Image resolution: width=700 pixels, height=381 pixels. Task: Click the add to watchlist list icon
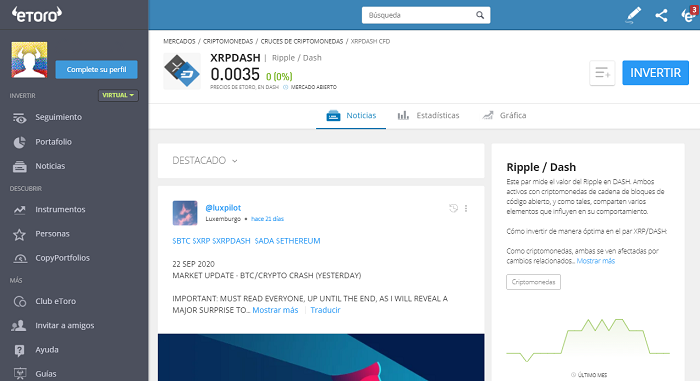(x=602, y=73)
